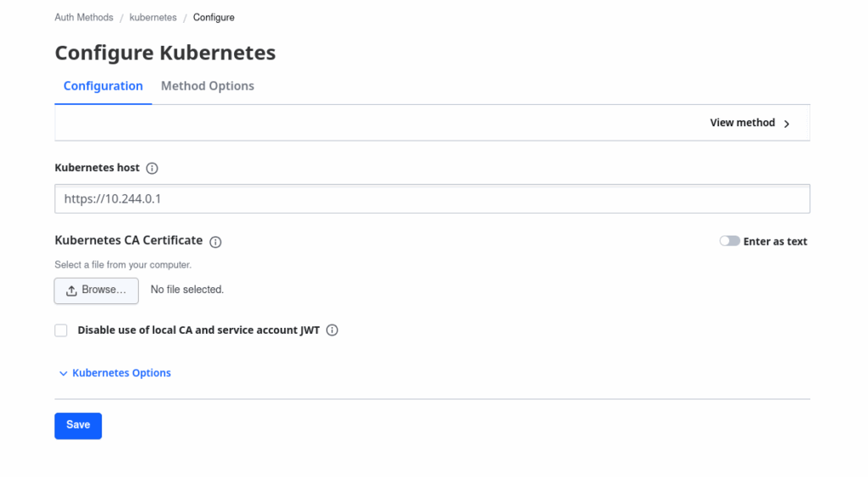Click the Kubernetes Options label text

click(121, 373)
